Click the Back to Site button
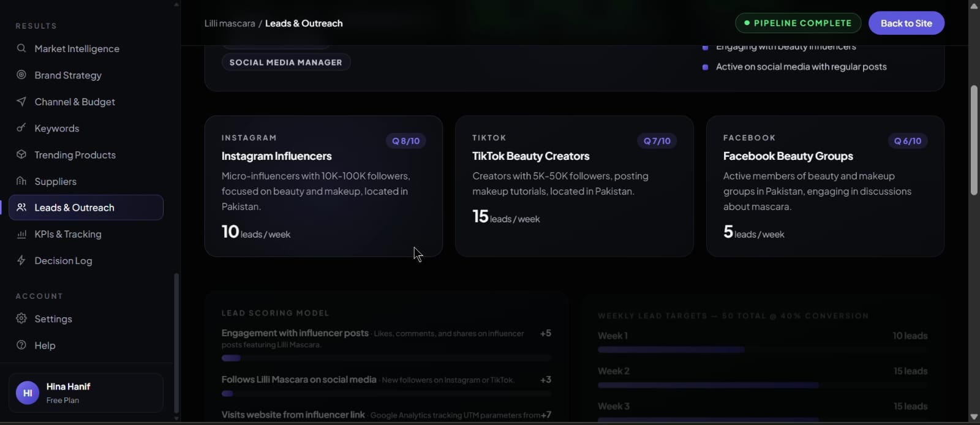980x425 pixels. point(907,23)
